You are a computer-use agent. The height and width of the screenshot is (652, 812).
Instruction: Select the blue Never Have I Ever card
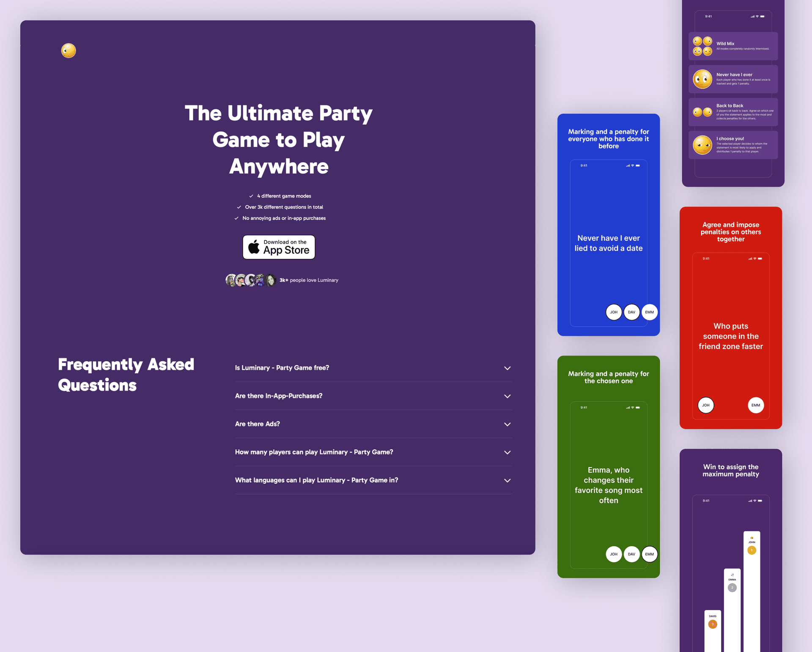pos(608,225)
